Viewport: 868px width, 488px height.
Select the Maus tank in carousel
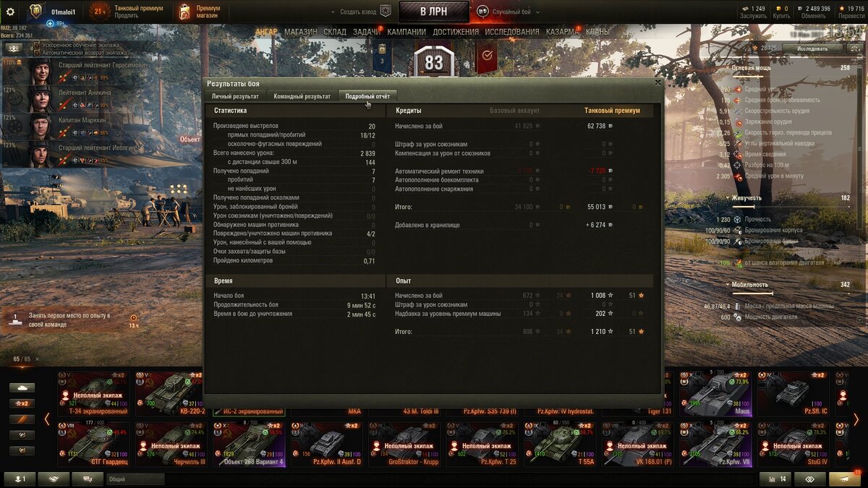coord(715,393)
